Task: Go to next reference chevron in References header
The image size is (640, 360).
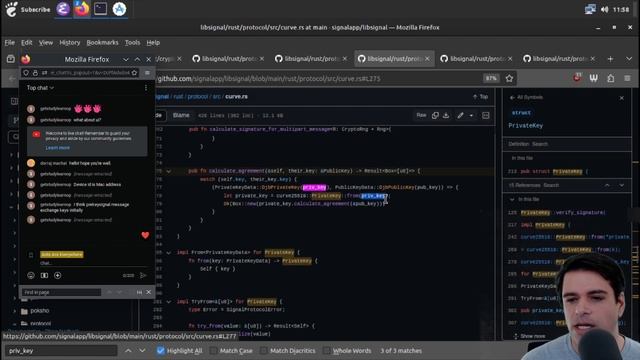Action: point(622,185)
